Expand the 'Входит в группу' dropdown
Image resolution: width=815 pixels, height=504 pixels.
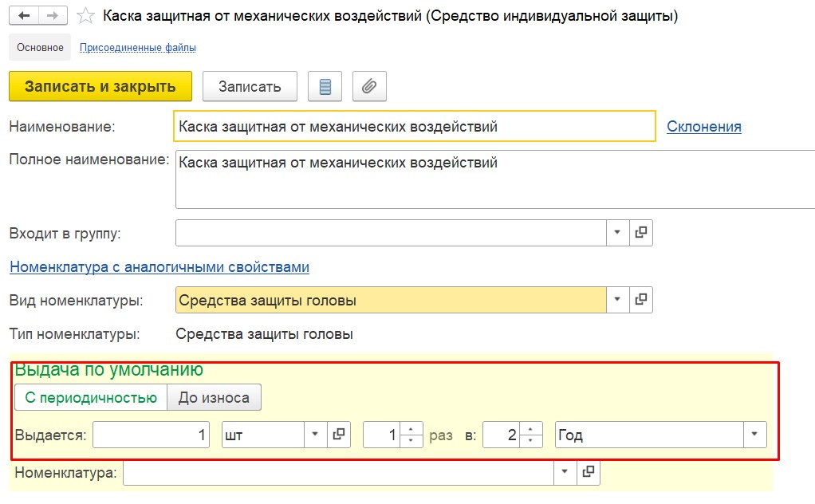[617, 232]
